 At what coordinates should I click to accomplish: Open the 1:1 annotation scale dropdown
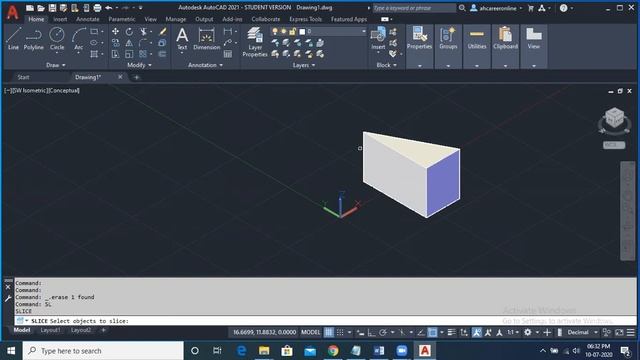513,332
